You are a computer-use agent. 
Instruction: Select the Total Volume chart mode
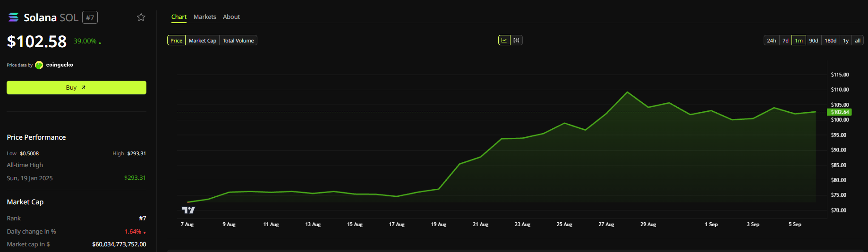pos(238,41)
